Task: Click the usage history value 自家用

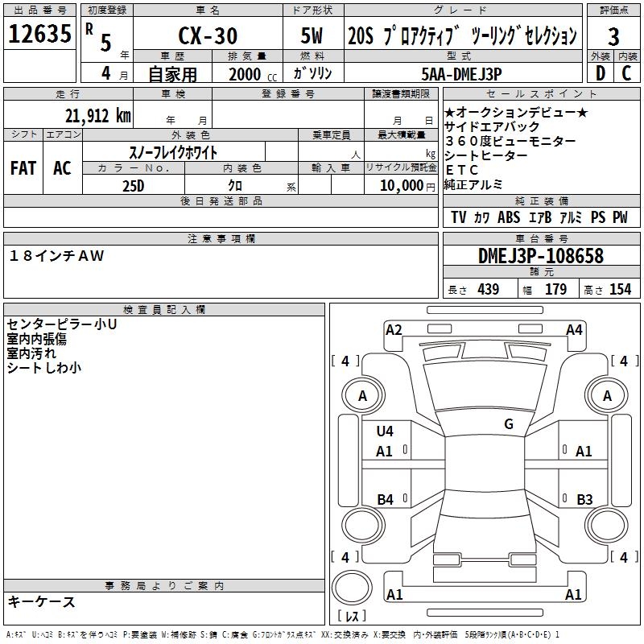Action: click(172, 74)
